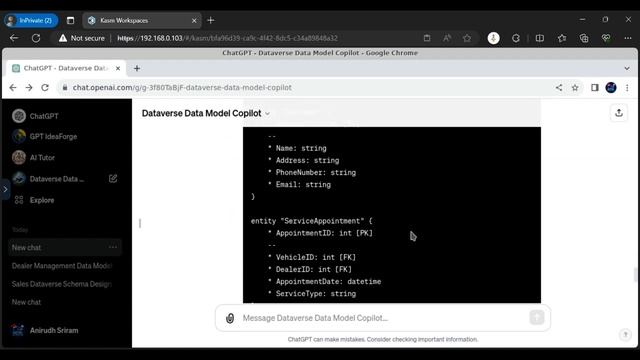Click entity "ServiceAppointment" code line
640x360 pixels.
tap(311, 221)
